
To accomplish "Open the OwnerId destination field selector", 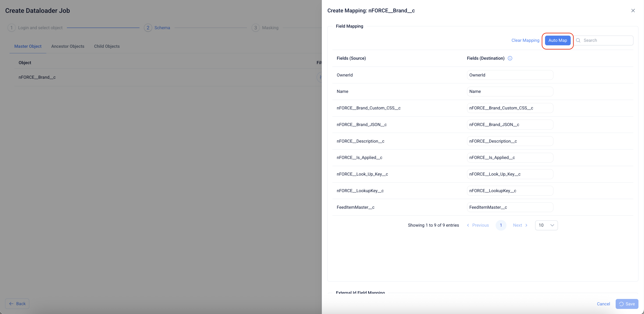I will point(510,75).
